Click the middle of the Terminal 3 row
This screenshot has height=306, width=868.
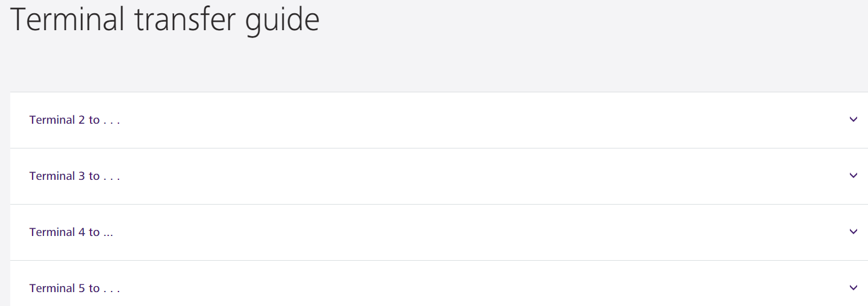pyautogui.click(x=439, y=176)
